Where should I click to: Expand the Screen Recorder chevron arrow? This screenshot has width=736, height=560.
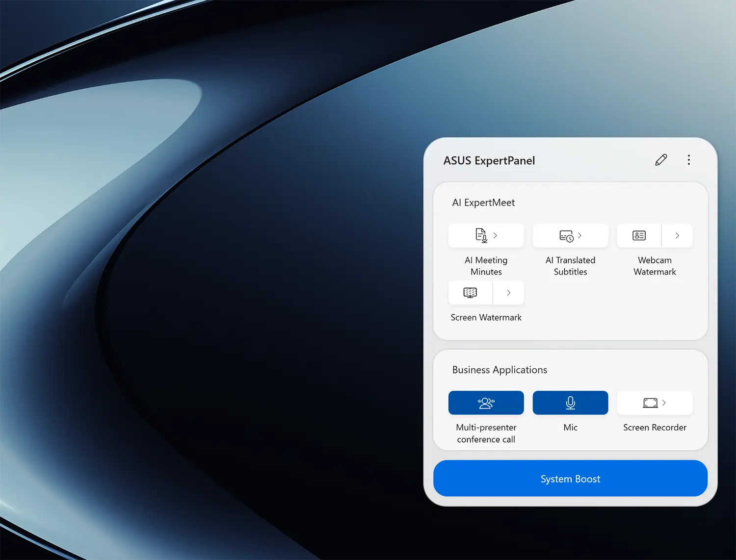tap(664, 403)
